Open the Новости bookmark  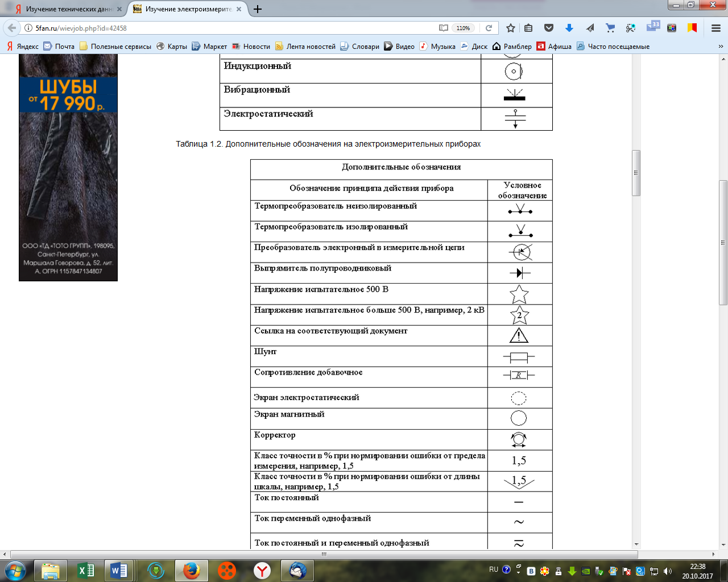(251, 47)
